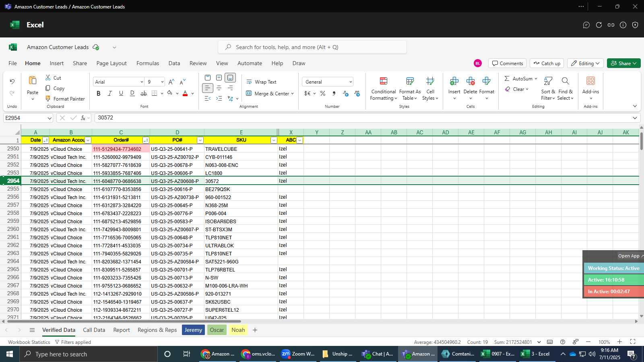Viewport: 644px width, 362px height.
Task: Open the Editing mode button
Action: pos(585,63)
